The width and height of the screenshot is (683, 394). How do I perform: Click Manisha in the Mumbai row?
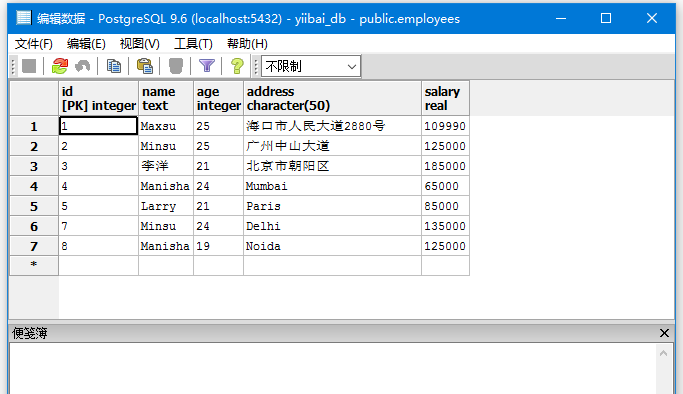(x=166, y=186)
